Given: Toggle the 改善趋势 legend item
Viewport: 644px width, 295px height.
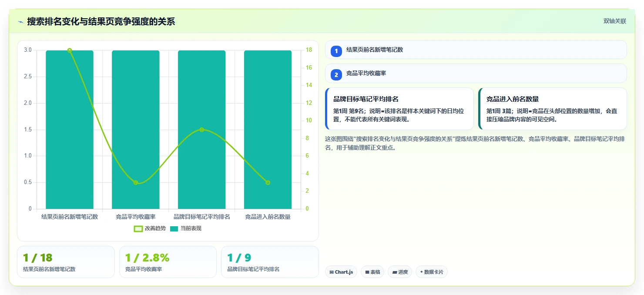Looking at the screenshot, I should pos(150,228).
